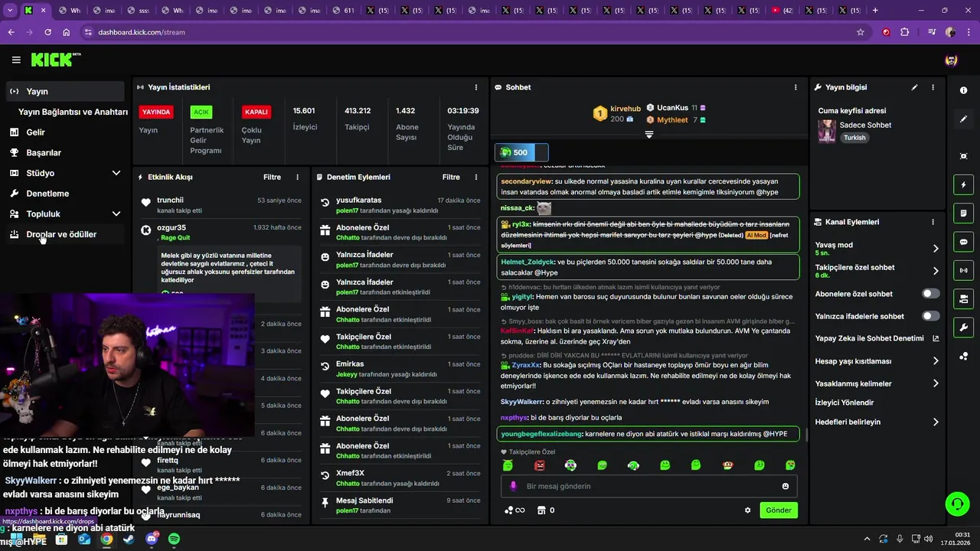This screenshot has height=551, width=980.
Task: Open Yayın İstatistikleri three-dot menu
Action: 476,87
